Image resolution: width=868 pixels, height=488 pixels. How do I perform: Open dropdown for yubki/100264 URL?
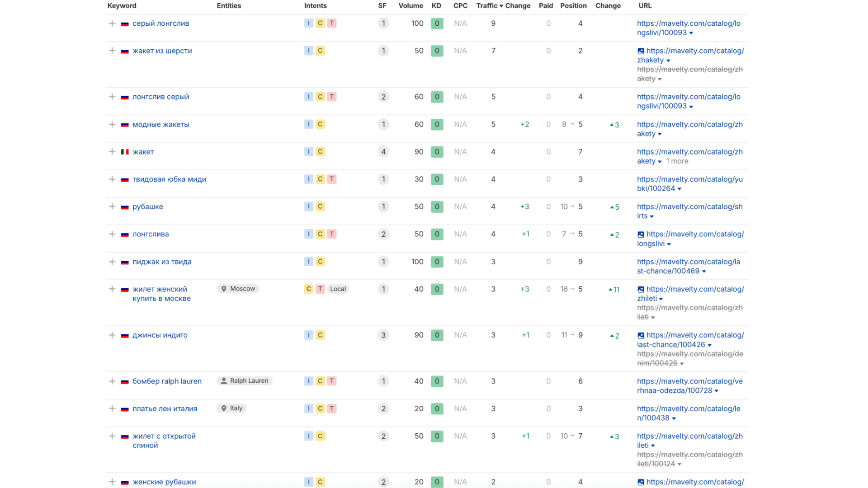[679, 189]
